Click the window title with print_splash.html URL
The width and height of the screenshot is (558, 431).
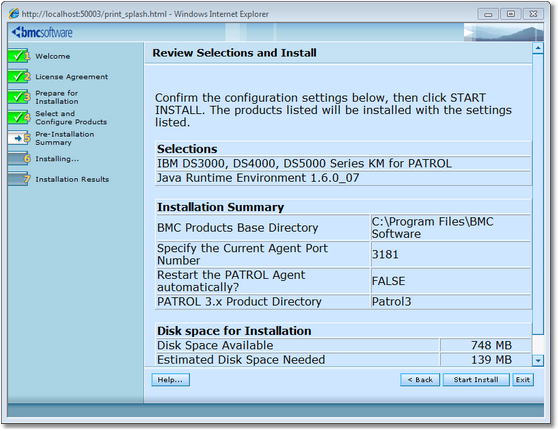coord(145,14)
